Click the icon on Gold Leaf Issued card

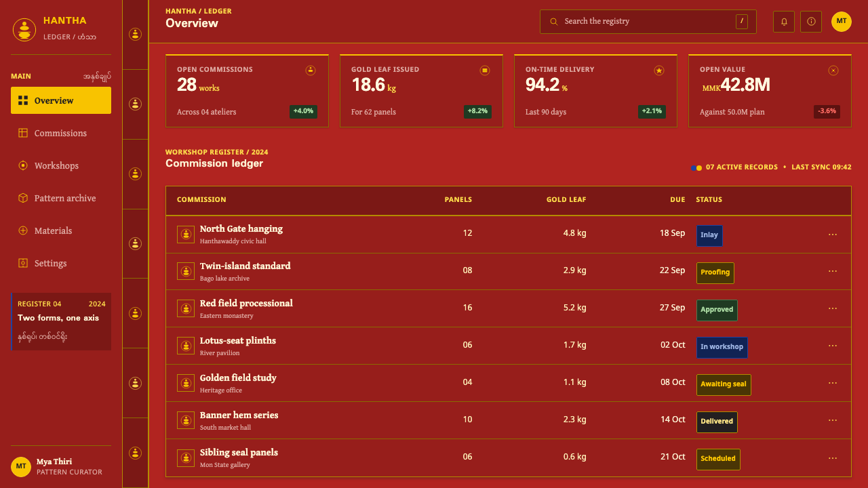(485, 70)
